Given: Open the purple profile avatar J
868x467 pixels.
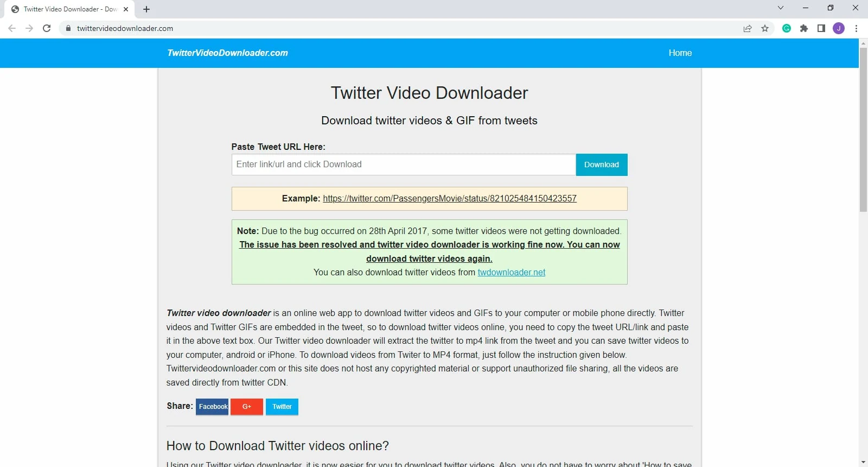Looking at the screenshot, I should click(839, 28).
